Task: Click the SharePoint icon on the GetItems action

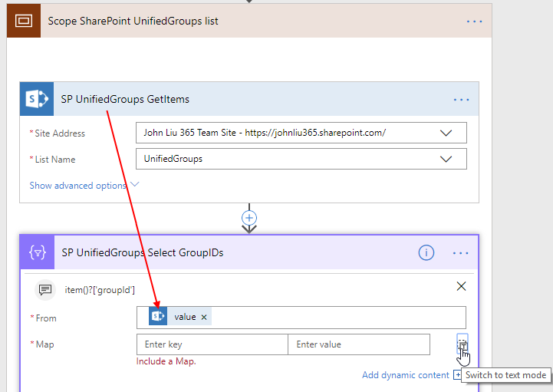Action: click(x=37, y=99)
